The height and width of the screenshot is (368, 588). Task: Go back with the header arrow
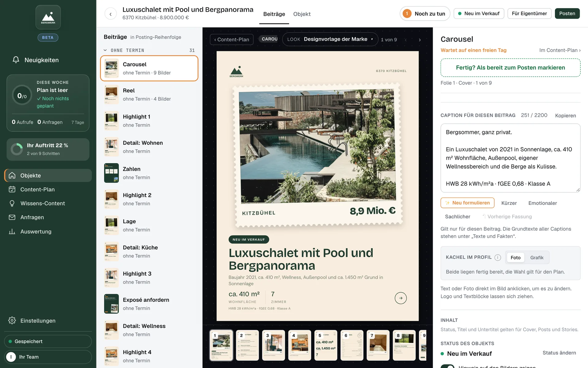[111, 14]
